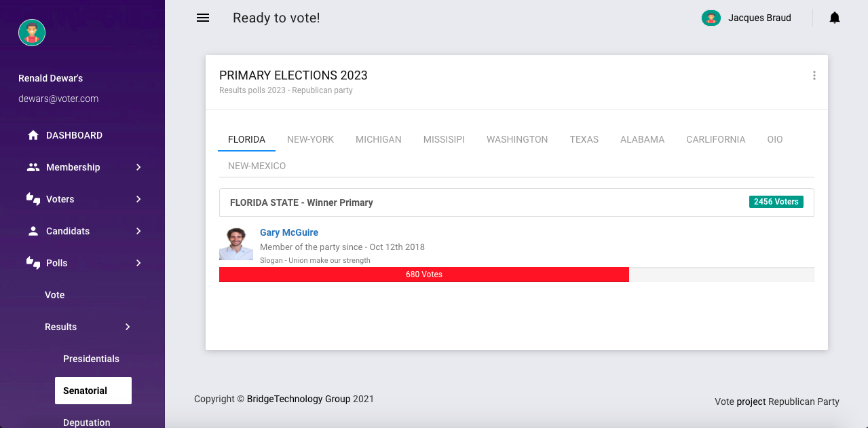
Task: Open Gary McGuire's candidate profile
Action: tap(288, 232)
